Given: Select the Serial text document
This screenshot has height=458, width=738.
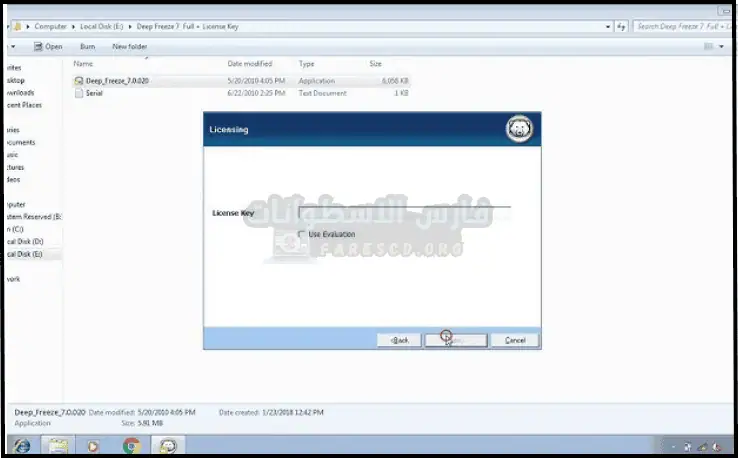Looking at the screenshot, I should [94, 92].
